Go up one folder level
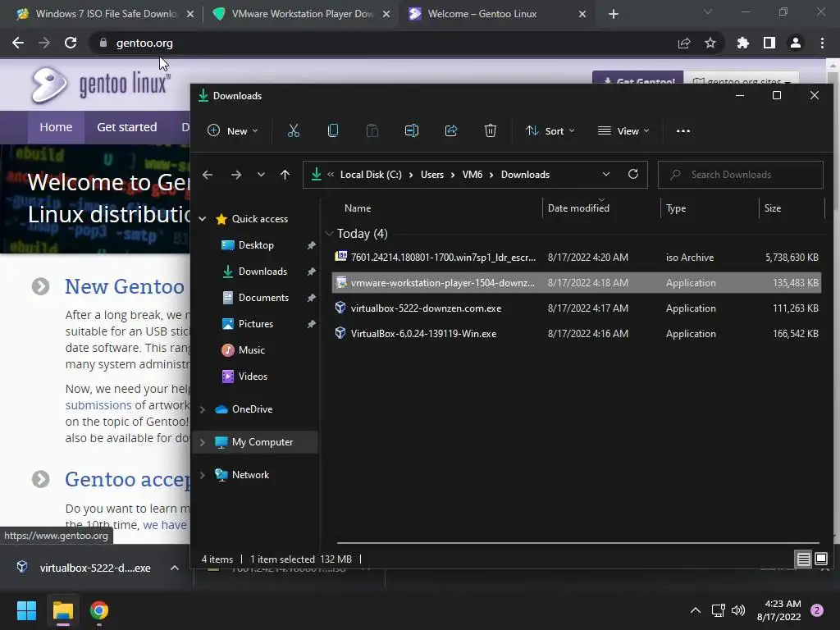The height and width of the screenshot is (630, 840). click(285, 175)
